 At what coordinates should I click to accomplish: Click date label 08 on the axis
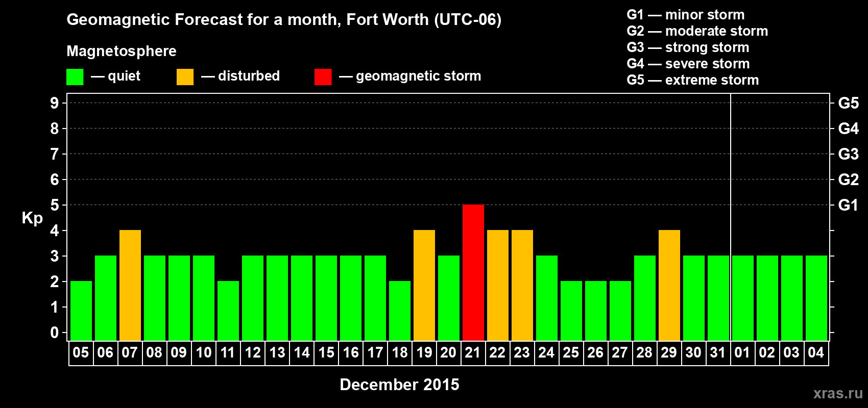coord(154,352)
